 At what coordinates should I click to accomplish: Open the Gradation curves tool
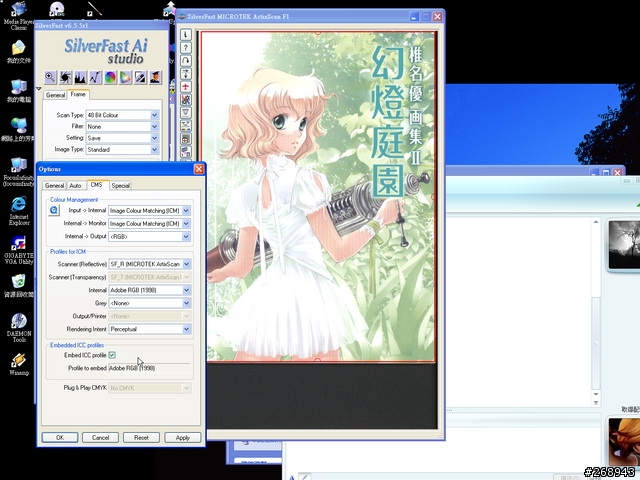tap(95, 77)
